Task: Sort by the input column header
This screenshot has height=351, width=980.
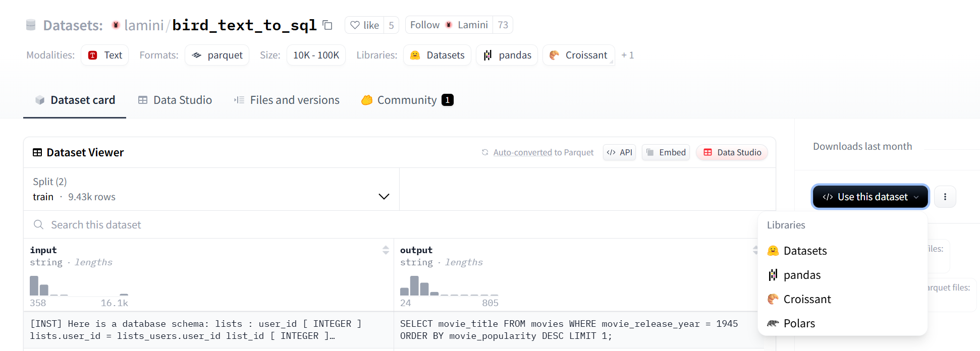Action: [x=43, y=250]
